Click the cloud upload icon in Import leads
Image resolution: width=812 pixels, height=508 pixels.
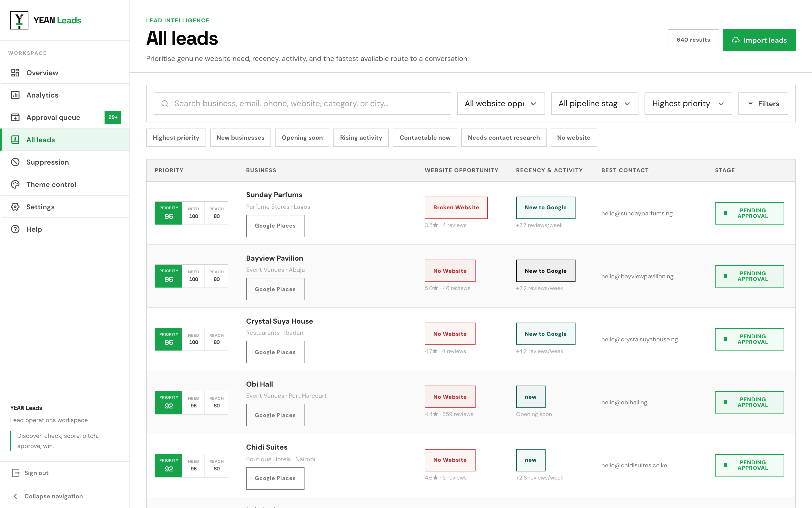736,40
